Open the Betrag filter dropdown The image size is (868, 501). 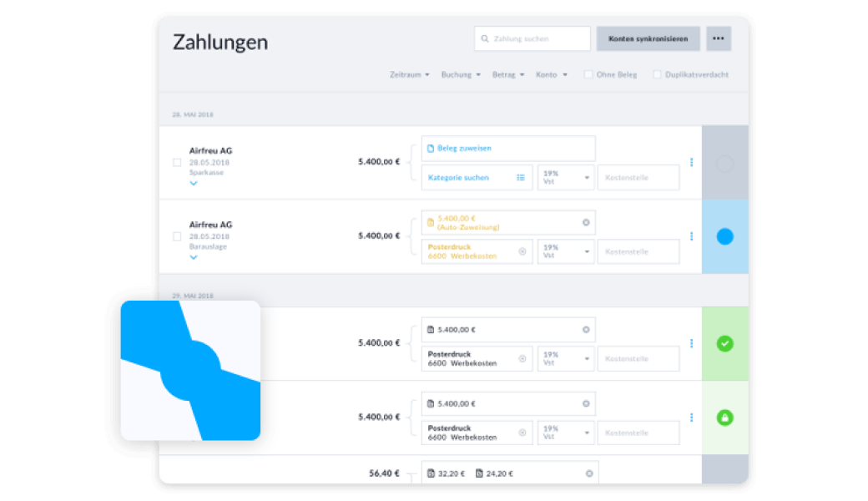pos(508,74)
